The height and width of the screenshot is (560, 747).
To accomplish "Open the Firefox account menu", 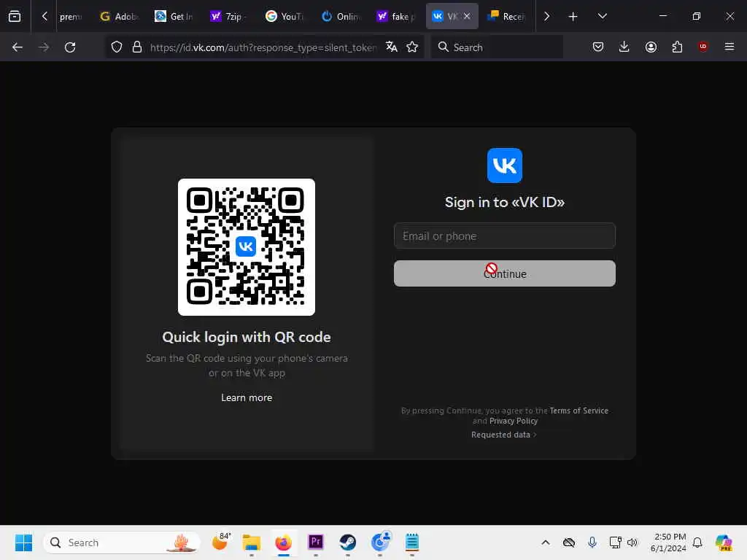I will [651, 47].
